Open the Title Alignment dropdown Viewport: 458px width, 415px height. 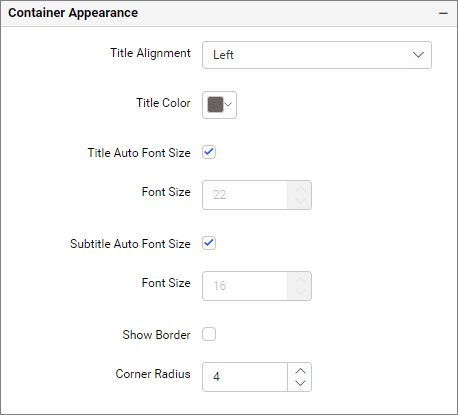317,55
